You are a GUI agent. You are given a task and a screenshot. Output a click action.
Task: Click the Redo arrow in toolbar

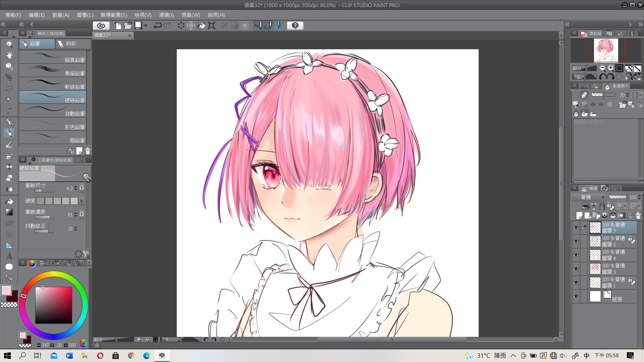(x=167, y=25)
